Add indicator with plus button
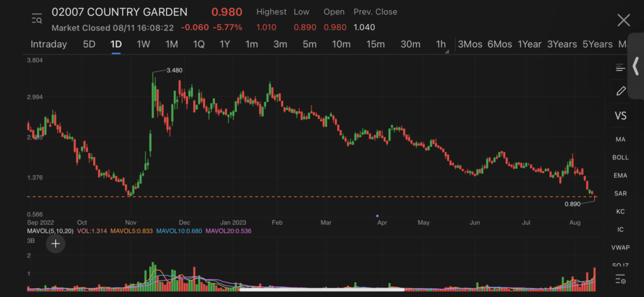 pyautogui.click(x=55, y=244)
